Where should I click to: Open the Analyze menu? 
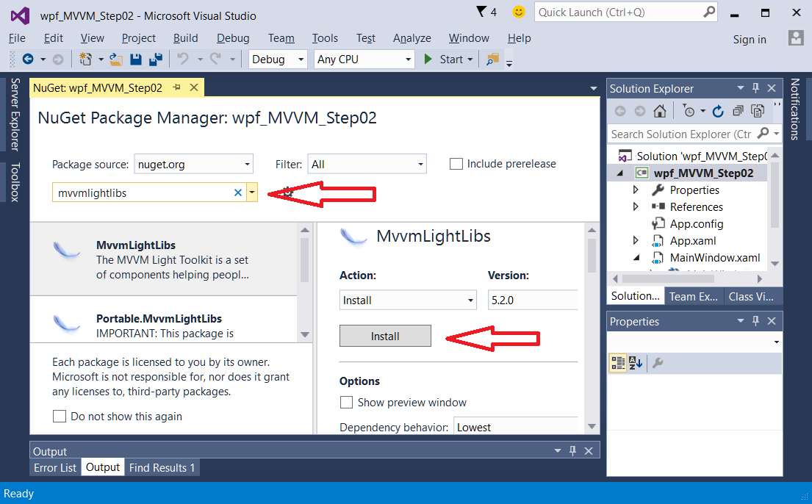tap(412, 37)
